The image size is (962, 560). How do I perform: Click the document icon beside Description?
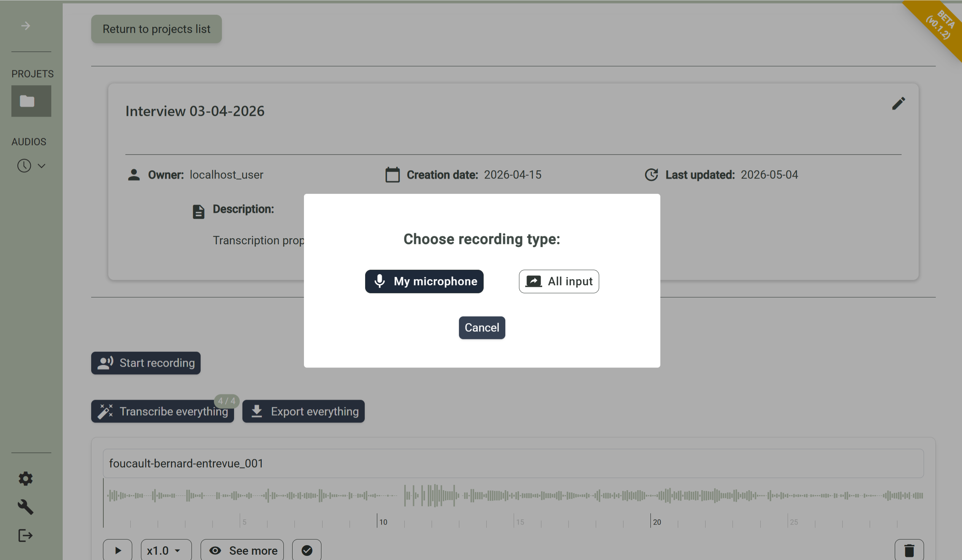[198, 212]
